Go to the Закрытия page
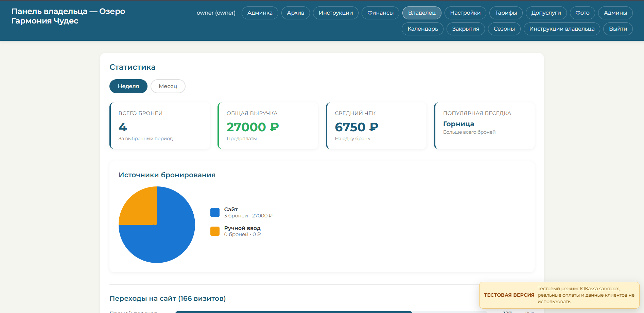The width and height of the screenshot is (644, 313). tap(466, 29)
